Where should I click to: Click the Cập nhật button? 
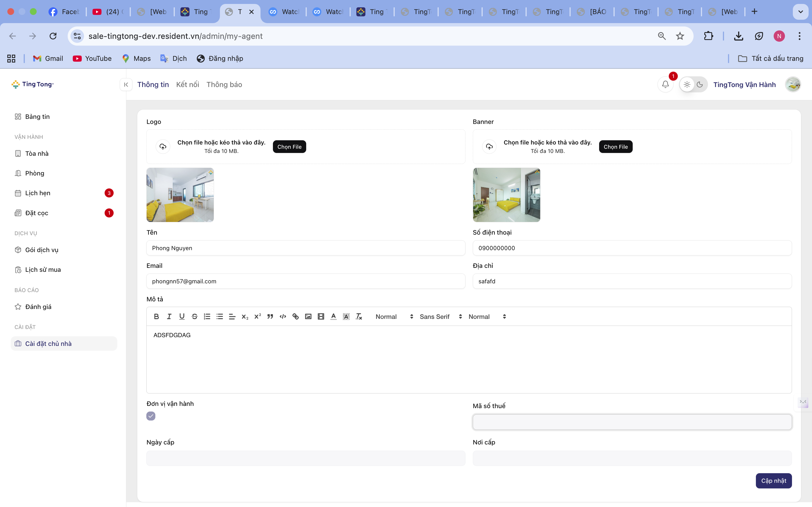click(773, 481)
